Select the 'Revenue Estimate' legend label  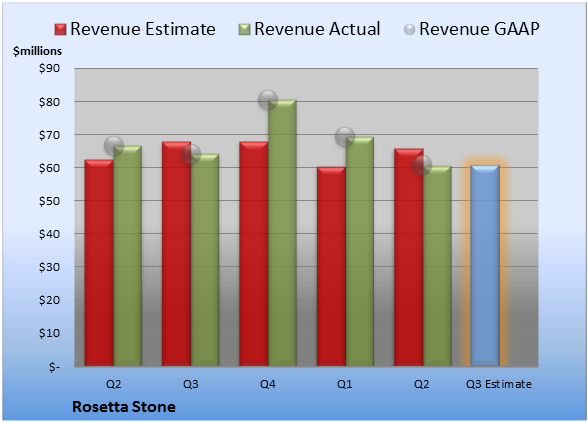[x=143, y=29]
